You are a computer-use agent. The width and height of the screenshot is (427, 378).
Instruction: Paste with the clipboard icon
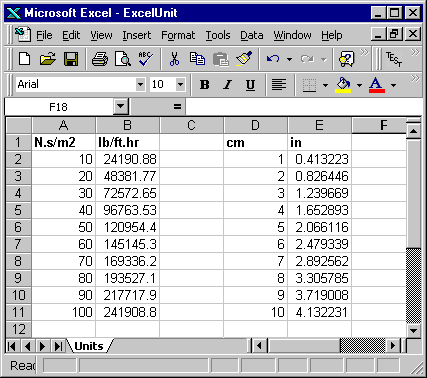[x=220, y=59]
